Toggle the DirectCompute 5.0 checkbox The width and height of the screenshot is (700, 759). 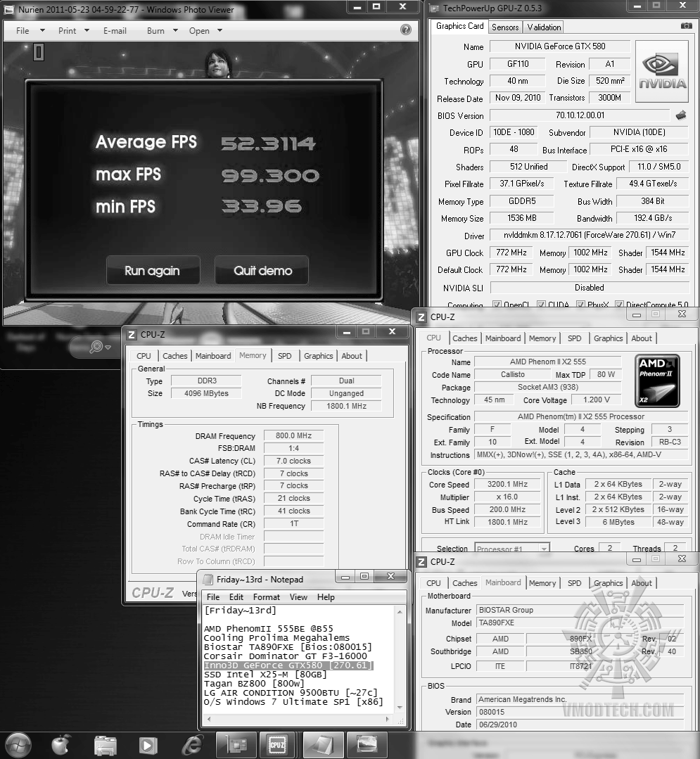coord(618,305)
